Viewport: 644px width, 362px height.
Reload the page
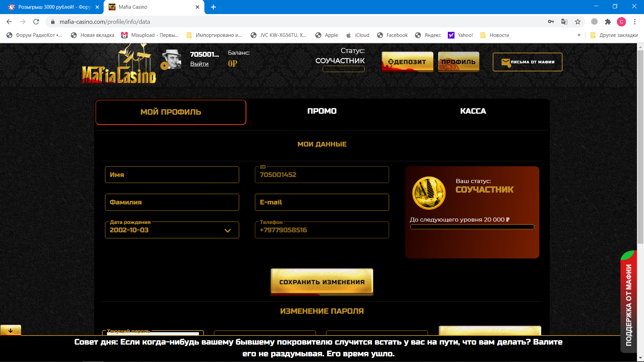[x=36, y=22]
